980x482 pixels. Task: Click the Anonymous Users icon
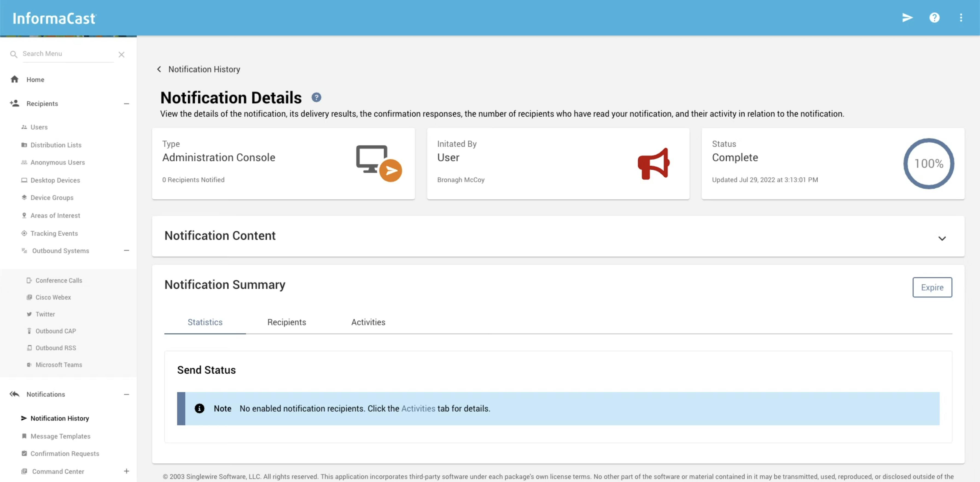(24, 162)
